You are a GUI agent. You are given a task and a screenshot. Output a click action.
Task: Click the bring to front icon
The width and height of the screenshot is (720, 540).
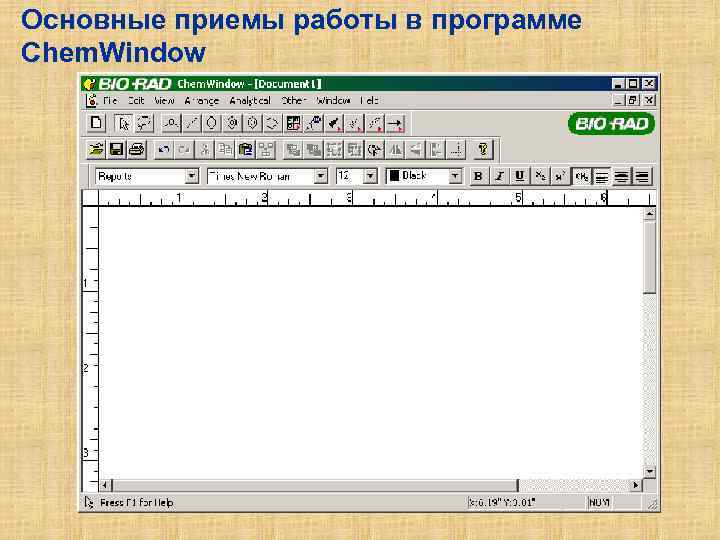293,150
